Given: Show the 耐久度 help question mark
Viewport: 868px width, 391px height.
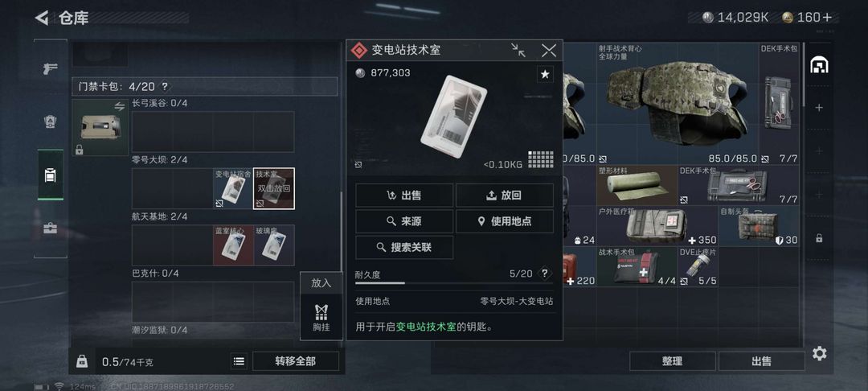Looking at the screenshot, I should 545,273.
